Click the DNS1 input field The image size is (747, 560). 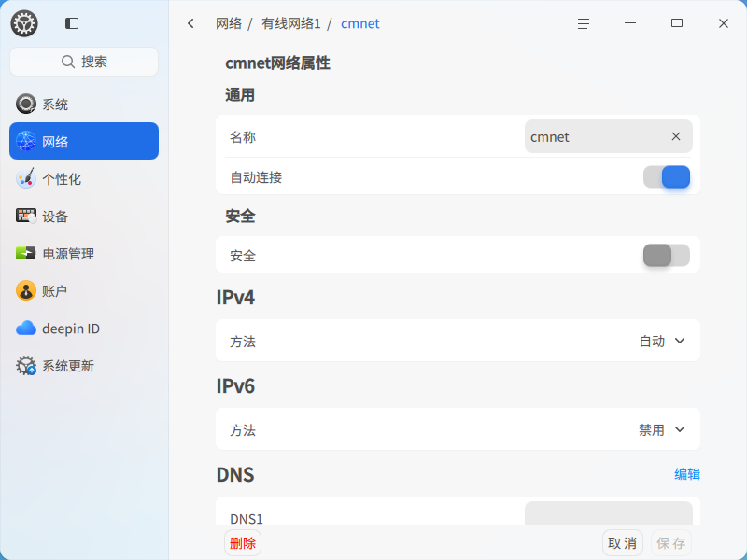pos(609,513)
